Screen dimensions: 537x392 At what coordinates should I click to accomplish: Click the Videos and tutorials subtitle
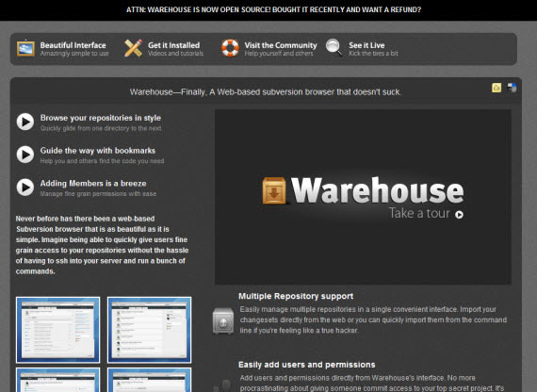tap(175, 54)
